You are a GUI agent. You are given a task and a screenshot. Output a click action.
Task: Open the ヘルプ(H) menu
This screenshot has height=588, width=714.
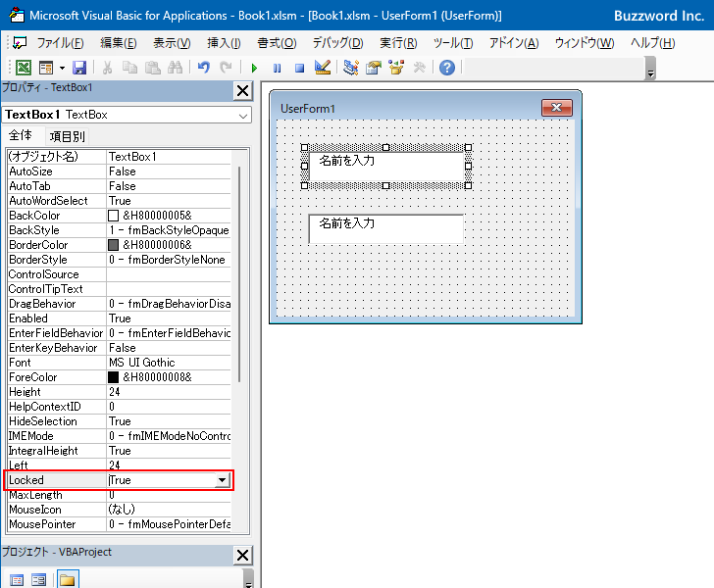coord(652,43)
